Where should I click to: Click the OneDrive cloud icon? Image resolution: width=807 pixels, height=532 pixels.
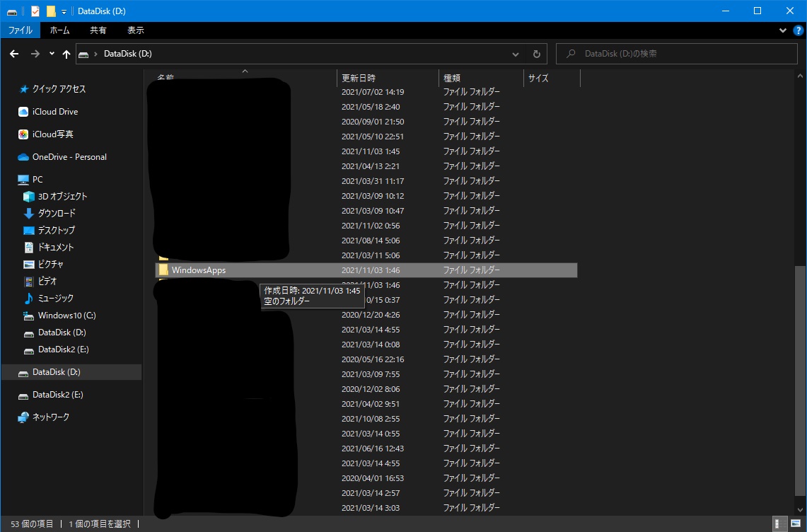pos(23,157)
